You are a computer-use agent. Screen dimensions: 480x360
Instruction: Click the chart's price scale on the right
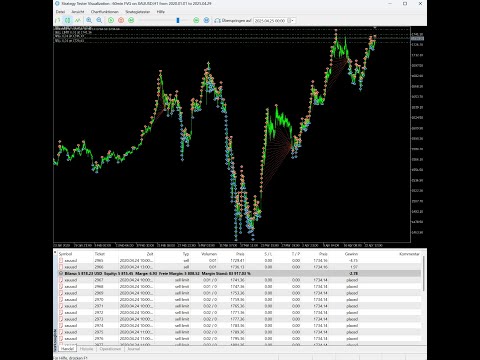coord(418,133)
